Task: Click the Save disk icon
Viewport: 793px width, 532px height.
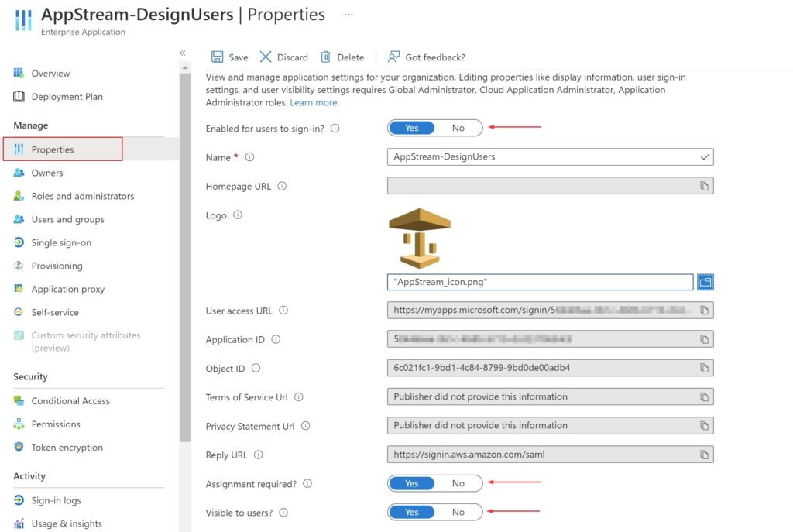Action: click(x=217, y=57)
